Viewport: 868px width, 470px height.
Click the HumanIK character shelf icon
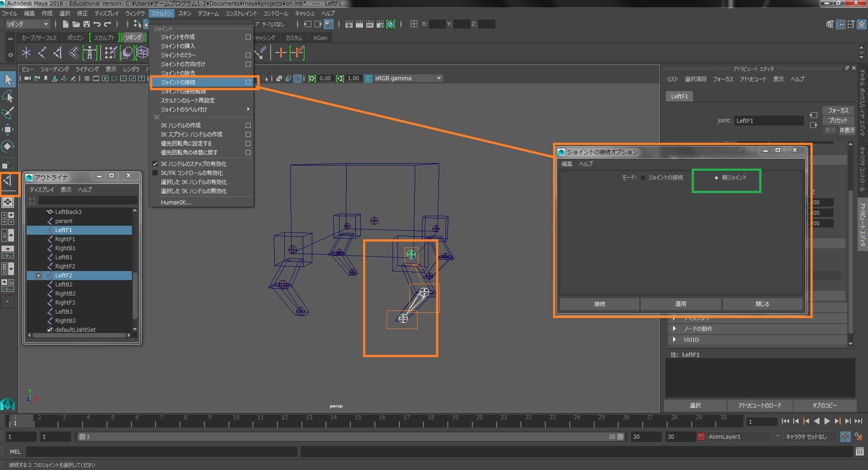click(x=90, y=53)
